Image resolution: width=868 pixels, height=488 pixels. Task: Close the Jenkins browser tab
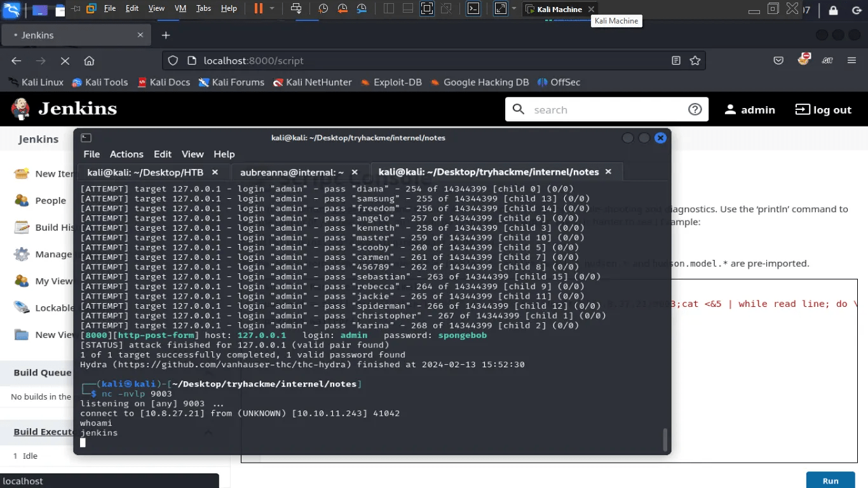[140, 35]
